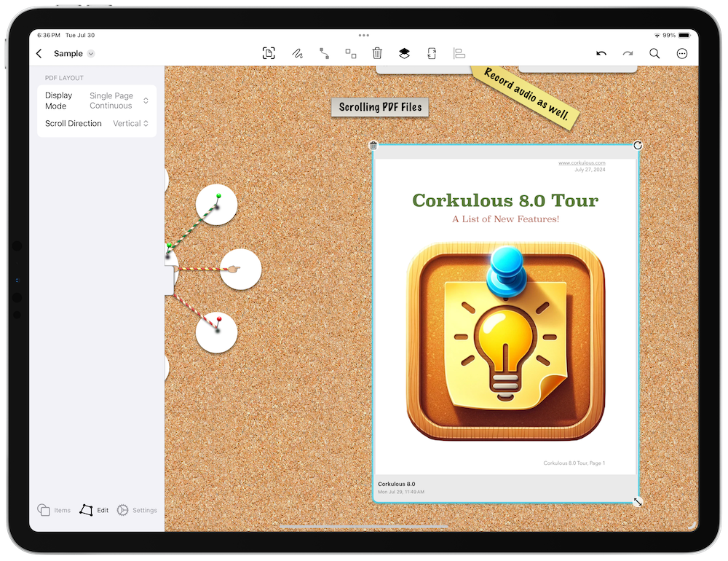Click the 'Mon Jul 29, 11:49 AM' date text
The height and width of the screenshot is (561, 728).
tap(401, 492)
